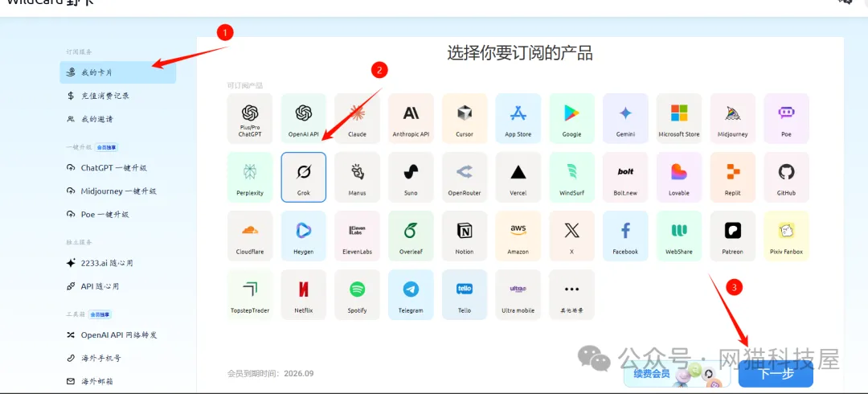Select the X product tile
The image size is (868, 394).
point(572,236)
